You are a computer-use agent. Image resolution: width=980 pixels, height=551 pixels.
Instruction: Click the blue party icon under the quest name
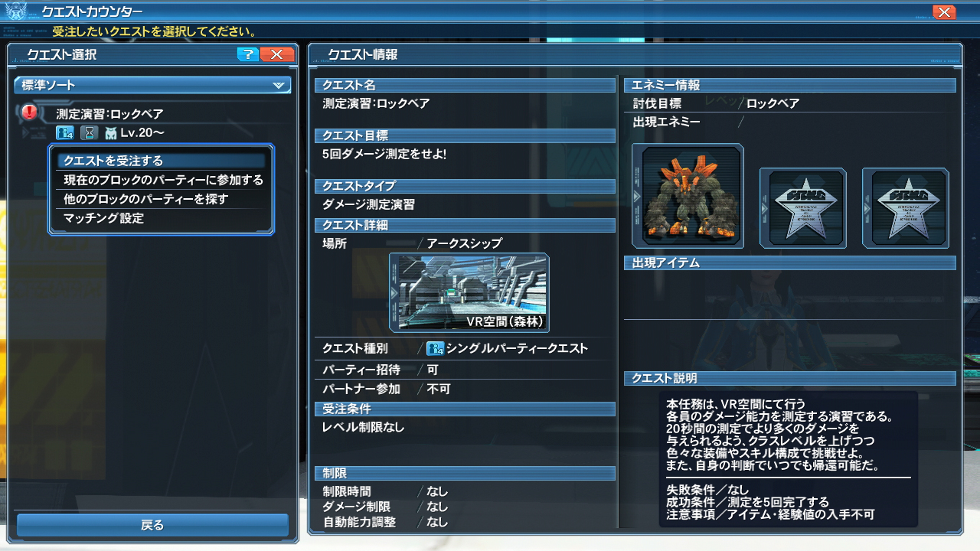pos(64,133)
